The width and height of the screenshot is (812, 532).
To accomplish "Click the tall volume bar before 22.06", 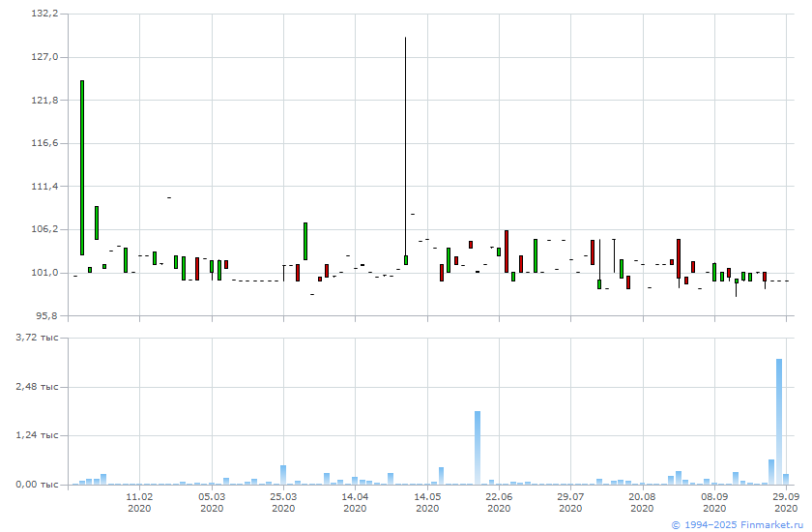I will tap(478, 448).
